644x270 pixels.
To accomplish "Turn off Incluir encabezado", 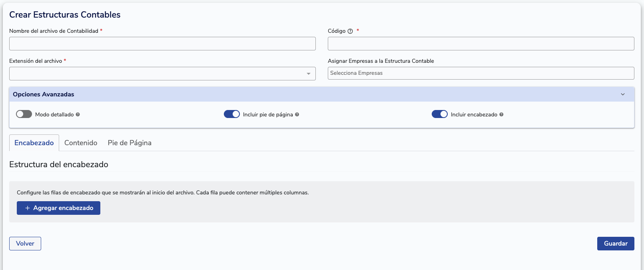I will pyautogui.click(x=439, y=114).
